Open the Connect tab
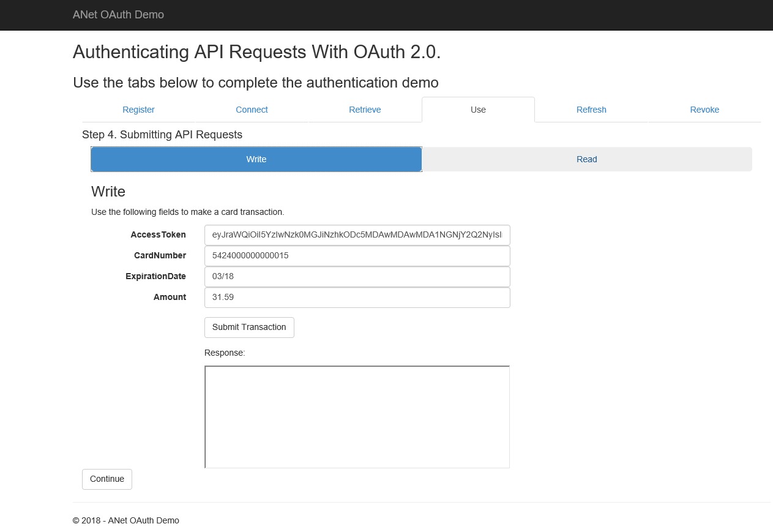Viewport: 773px width, 532px height. (252, 110)
